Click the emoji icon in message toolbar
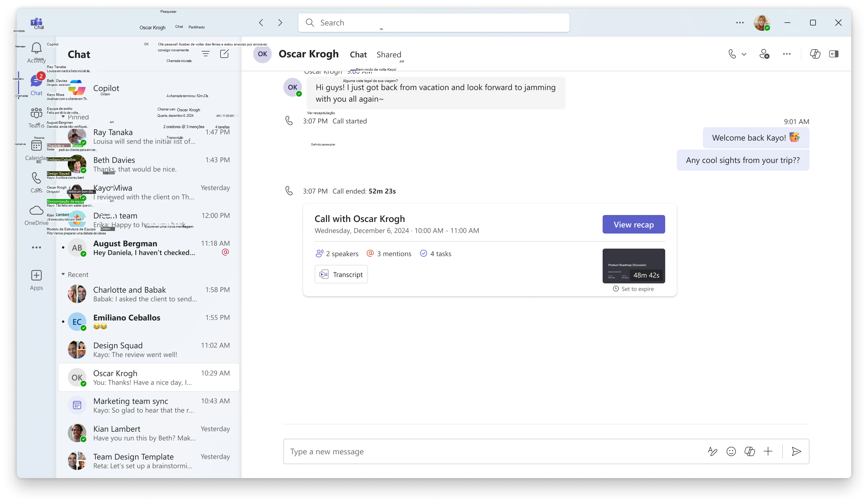The width and height of the screenshot is (868, 503). pos(731,451)
